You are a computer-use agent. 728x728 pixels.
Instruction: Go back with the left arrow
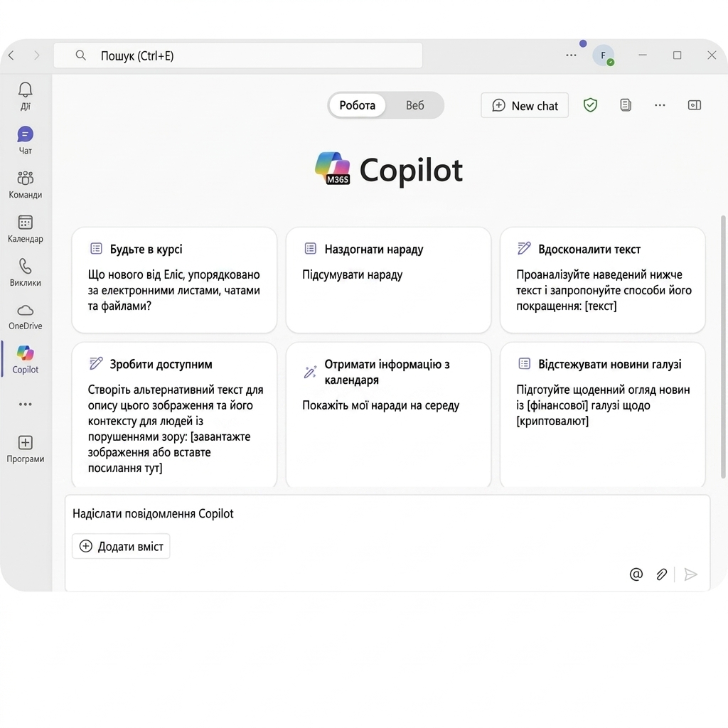point(11,55)
